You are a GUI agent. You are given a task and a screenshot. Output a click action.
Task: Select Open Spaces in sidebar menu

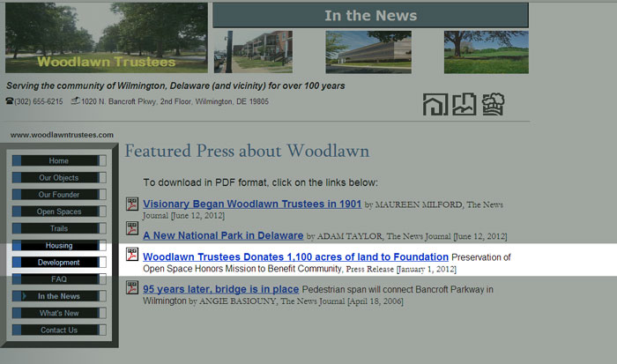click(59, 212)
